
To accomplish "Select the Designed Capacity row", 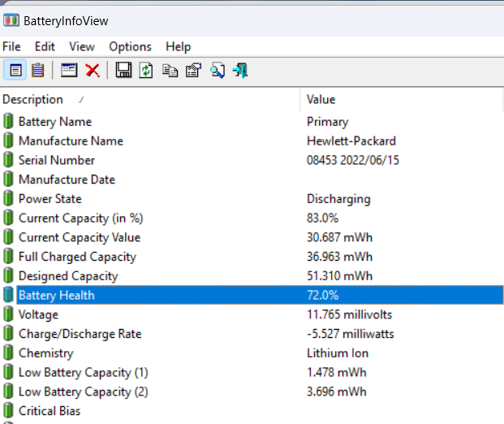I will coord(252,276).
